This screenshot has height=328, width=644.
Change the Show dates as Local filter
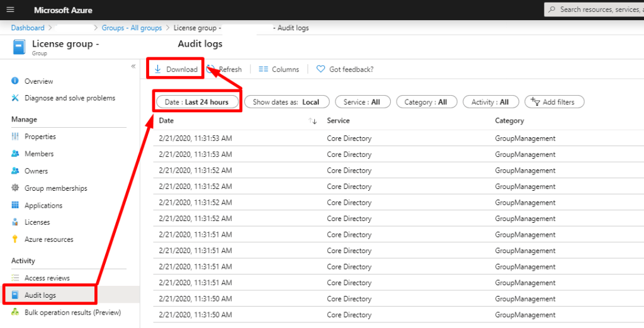point(286,102)
